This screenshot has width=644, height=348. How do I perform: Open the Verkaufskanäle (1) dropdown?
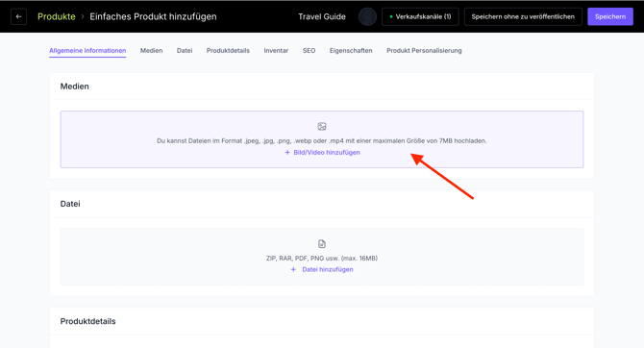(x=420, y=17)
